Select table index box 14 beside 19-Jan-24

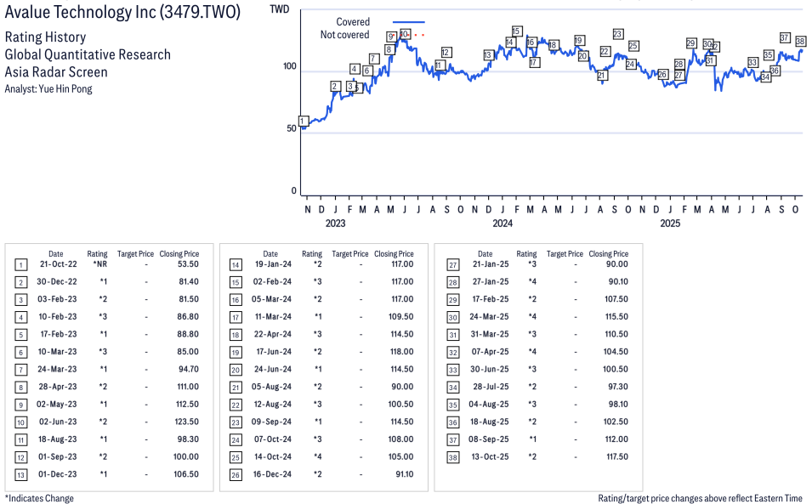pyautogui.click(x=236, y=264)
